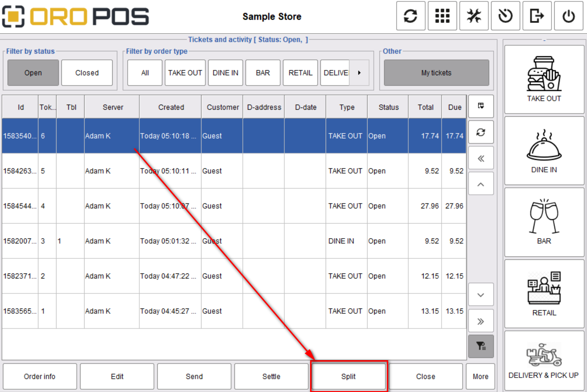Toggle the RETAIL order type filter
Screen dimensions: 587x392
pos(300,73)
